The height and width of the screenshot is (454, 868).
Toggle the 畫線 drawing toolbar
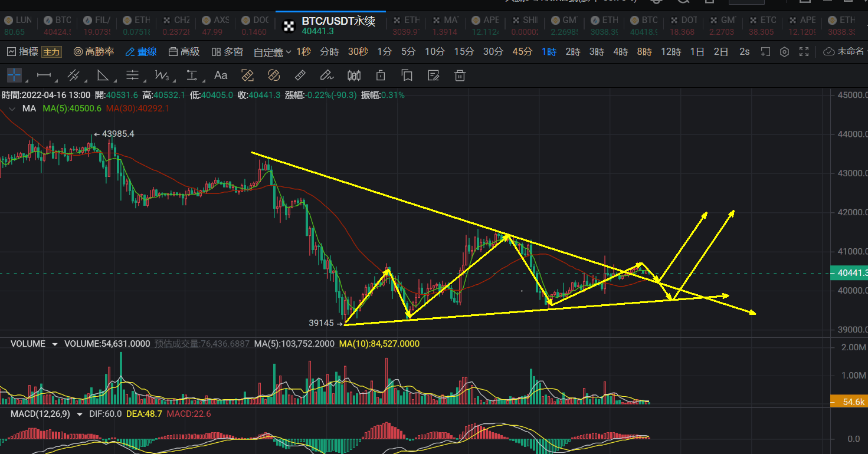141,52
